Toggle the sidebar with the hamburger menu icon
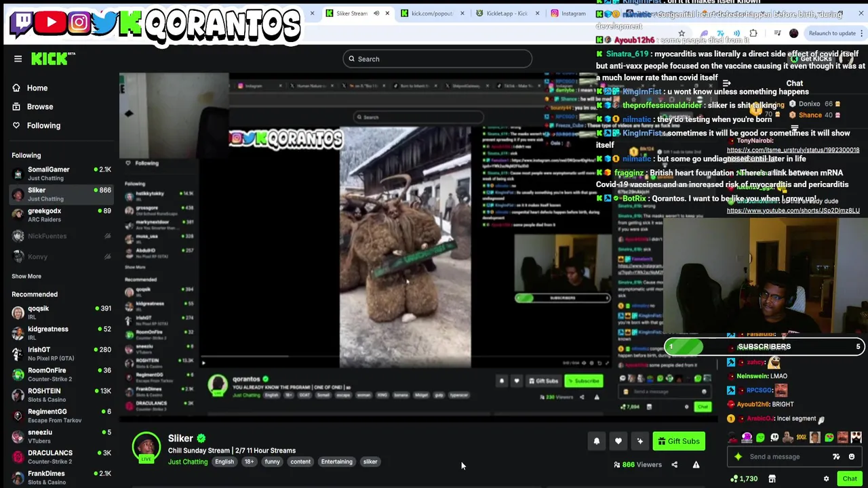Screen dimensions: 868x488 [x=18, y=59]
